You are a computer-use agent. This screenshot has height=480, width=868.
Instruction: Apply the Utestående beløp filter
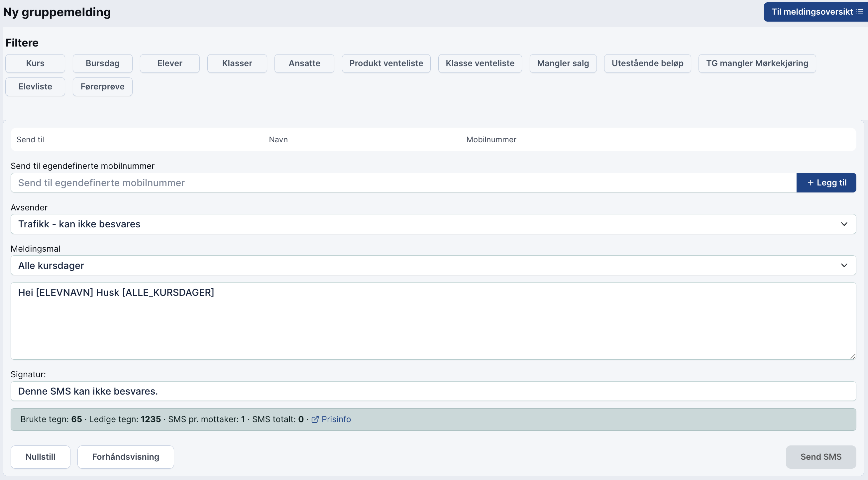647,63
